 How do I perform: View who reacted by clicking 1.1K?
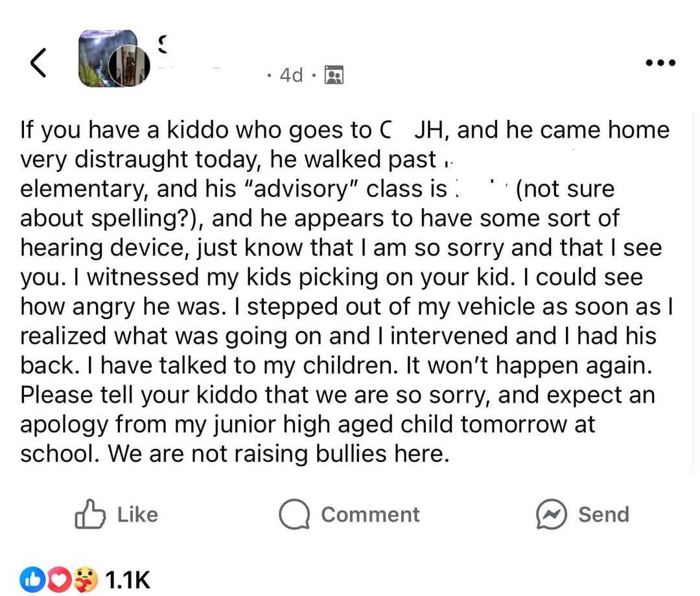pyautogui.click(x=127, y=579)
